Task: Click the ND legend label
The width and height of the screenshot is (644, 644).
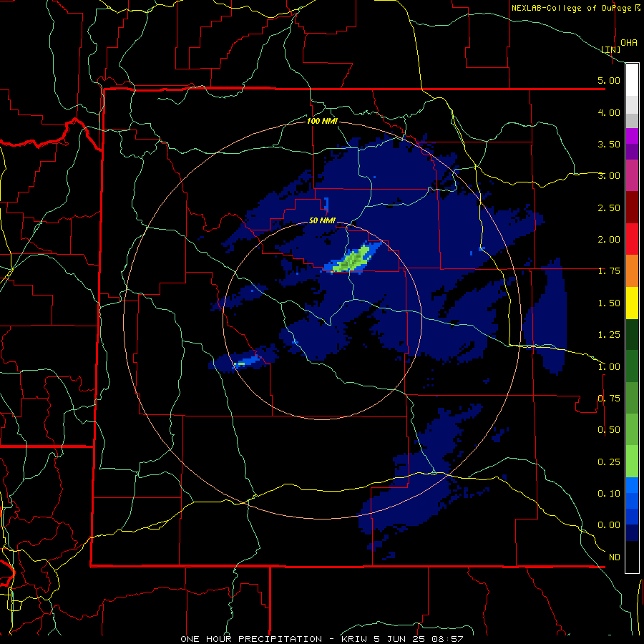Action: [615, 557]
